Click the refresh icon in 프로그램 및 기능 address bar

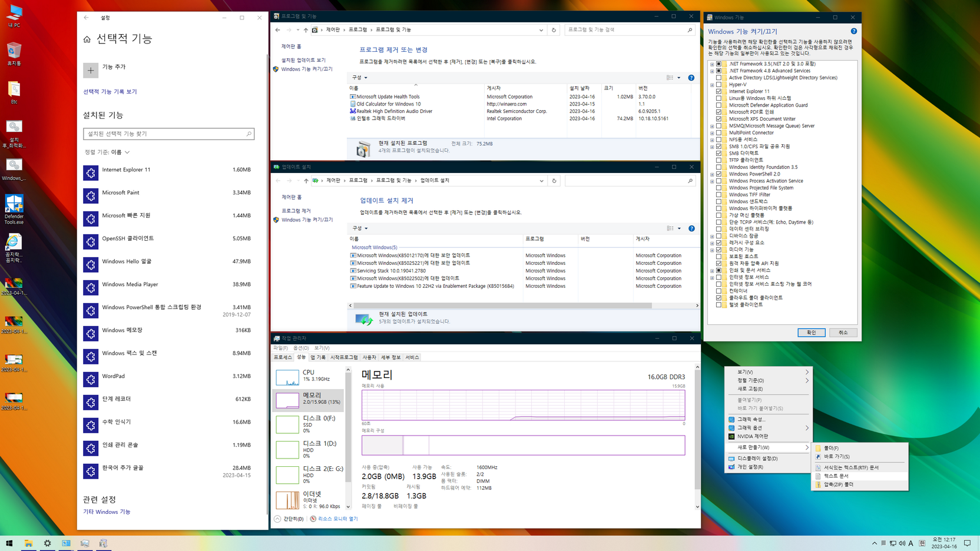554,30
